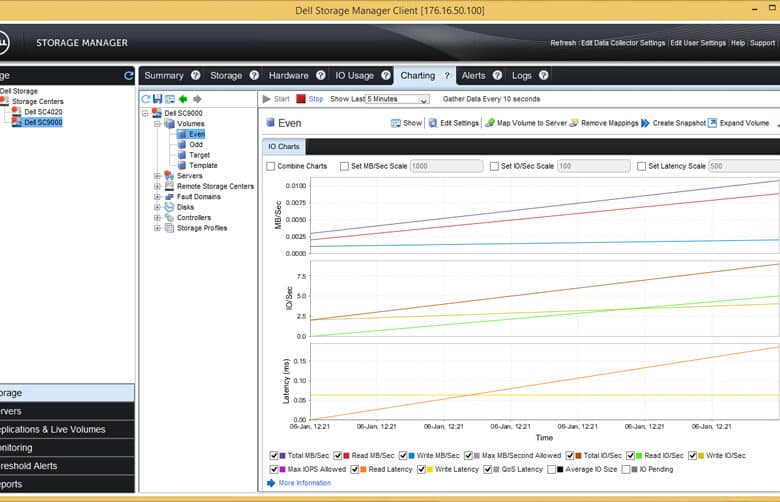Click Expand Volume

[x=738, y=123]
